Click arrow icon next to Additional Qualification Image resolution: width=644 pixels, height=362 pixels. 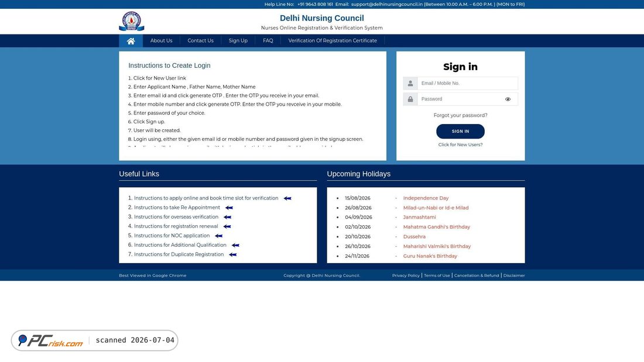(235, 246)
